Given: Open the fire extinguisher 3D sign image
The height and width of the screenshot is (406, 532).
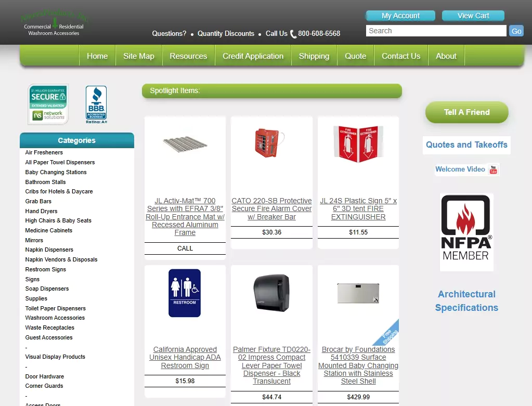Looking at the screenshot, I should 358,143.
